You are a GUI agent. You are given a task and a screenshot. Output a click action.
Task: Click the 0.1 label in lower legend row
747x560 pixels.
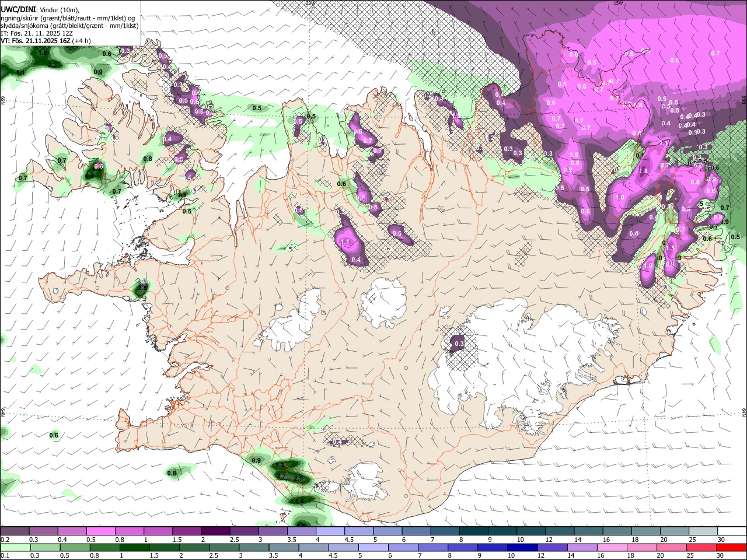point(5,556)
